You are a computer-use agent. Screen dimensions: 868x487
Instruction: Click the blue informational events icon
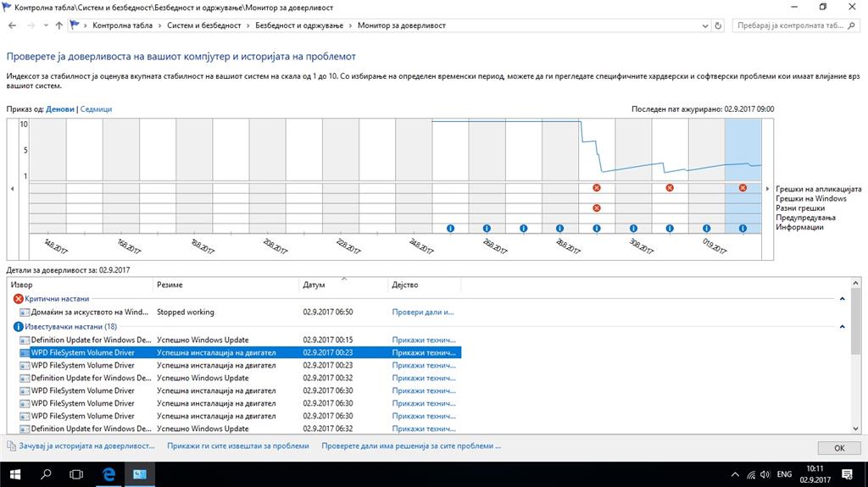pyautogui.click(x=19, y=327)
